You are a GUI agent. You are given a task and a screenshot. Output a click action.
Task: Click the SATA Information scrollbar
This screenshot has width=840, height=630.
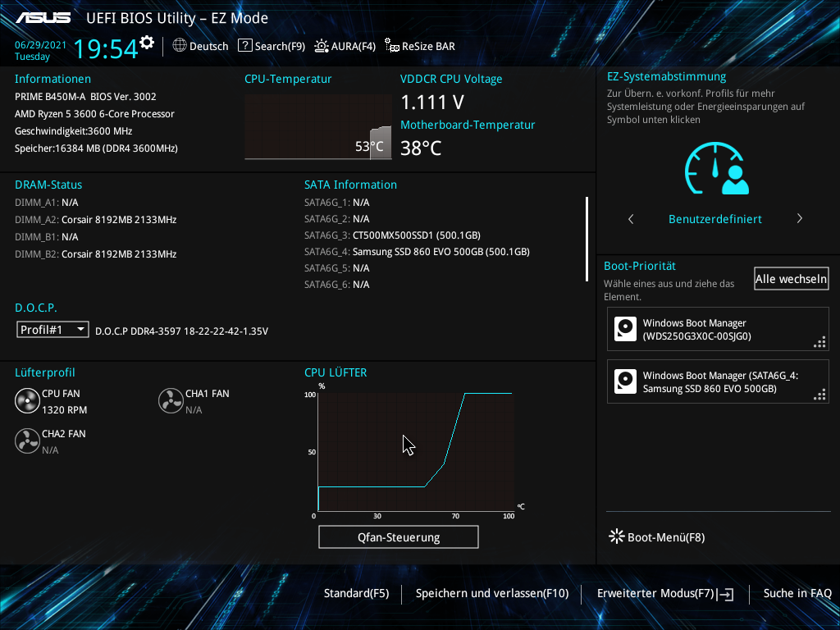pos(587,239)
